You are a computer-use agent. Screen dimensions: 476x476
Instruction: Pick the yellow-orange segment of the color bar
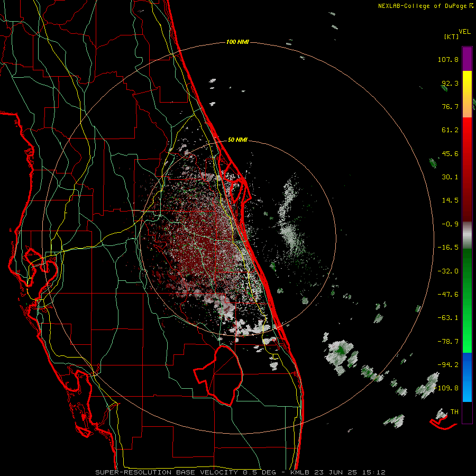[467, 94]
